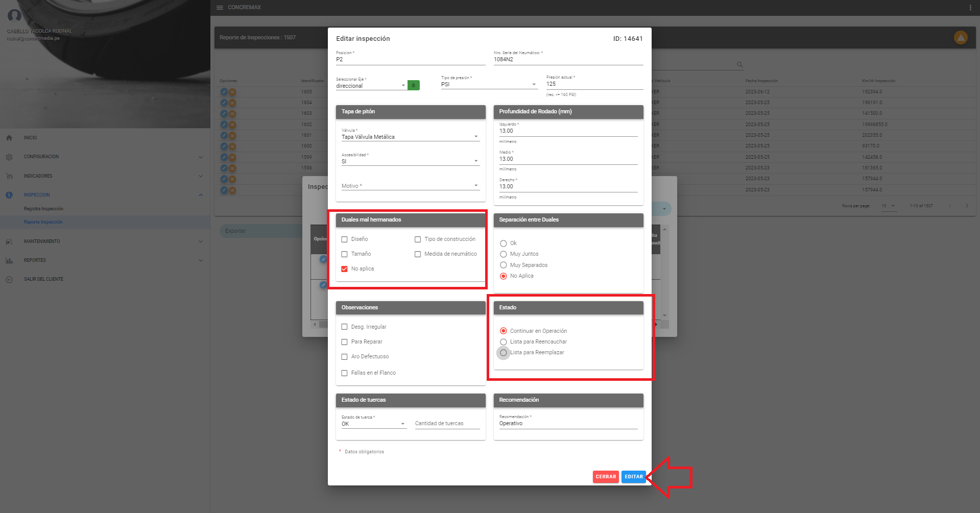Uncheck the 'No aplica' checkbox
This screenshot has height=513, width=980.
344,269
